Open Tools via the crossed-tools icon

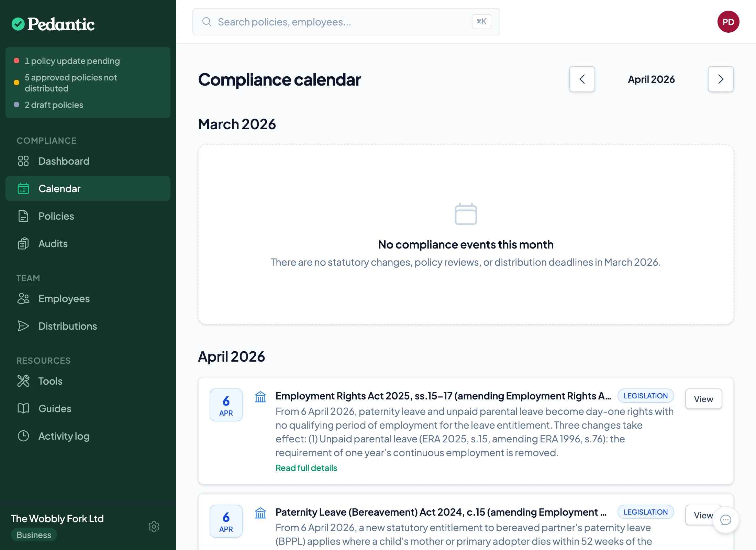(23, 381)
